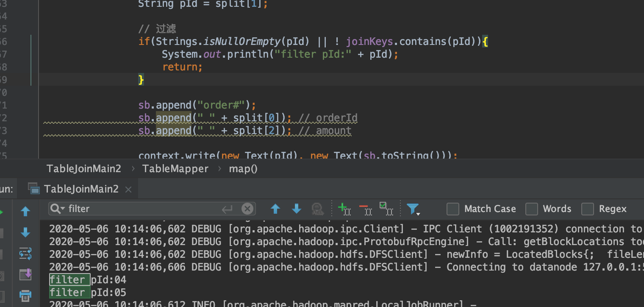
Task: Click the IPC Client (1002191352) log line
Action: tap(346, 229)
